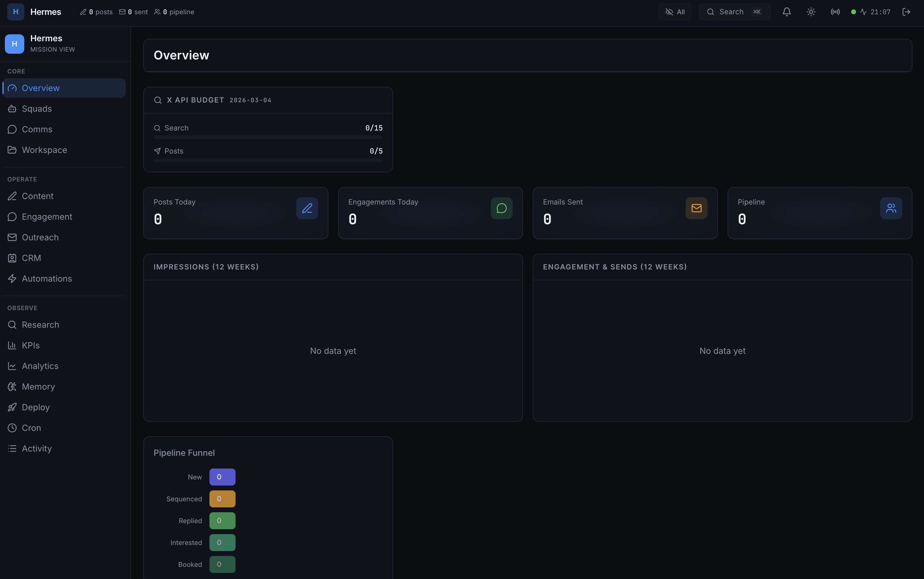The image size is (924, 579).
Task: Click the Interested funnel bar
Action: point(223,543)
